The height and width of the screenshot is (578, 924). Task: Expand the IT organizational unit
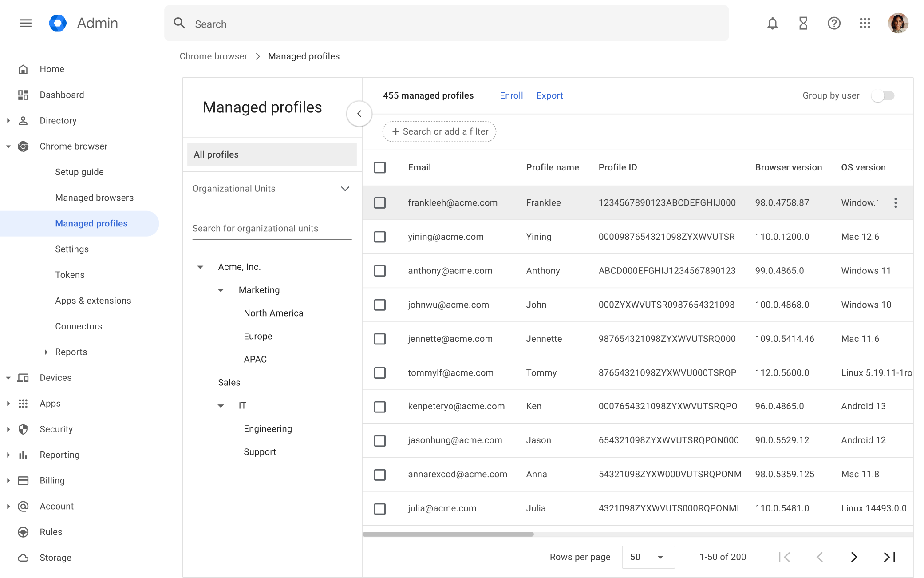(x=221, y=405)
